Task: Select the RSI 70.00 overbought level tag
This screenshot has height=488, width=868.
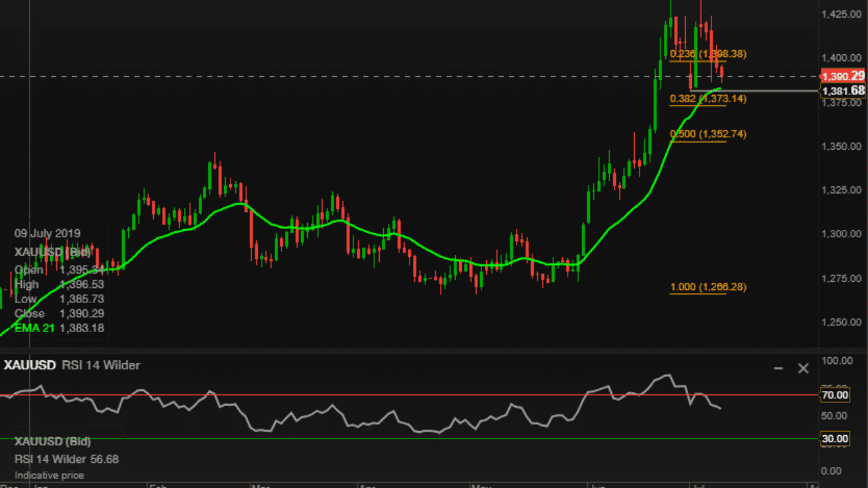Action: click(835, 394)
